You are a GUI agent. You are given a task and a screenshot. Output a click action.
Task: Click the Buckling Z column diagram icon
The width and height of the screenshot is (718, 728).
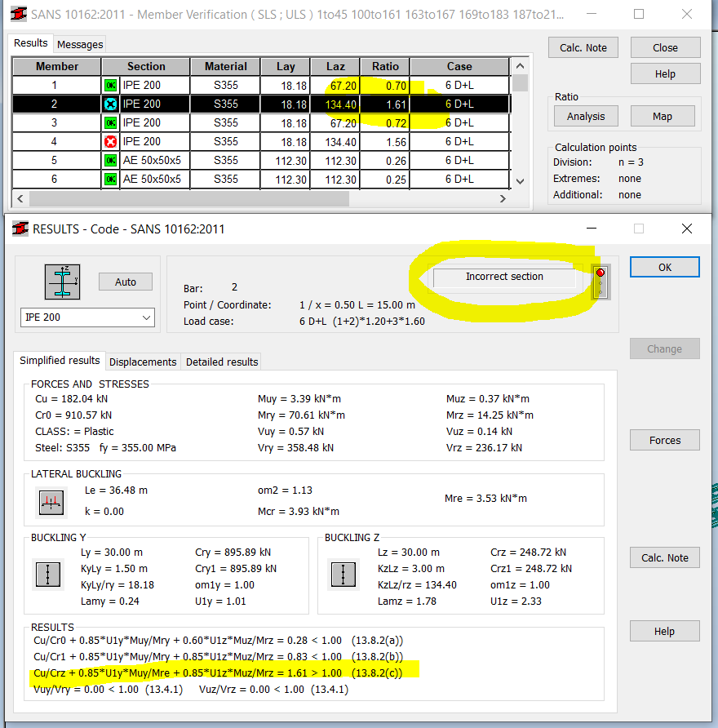click(x=343, y=575)
